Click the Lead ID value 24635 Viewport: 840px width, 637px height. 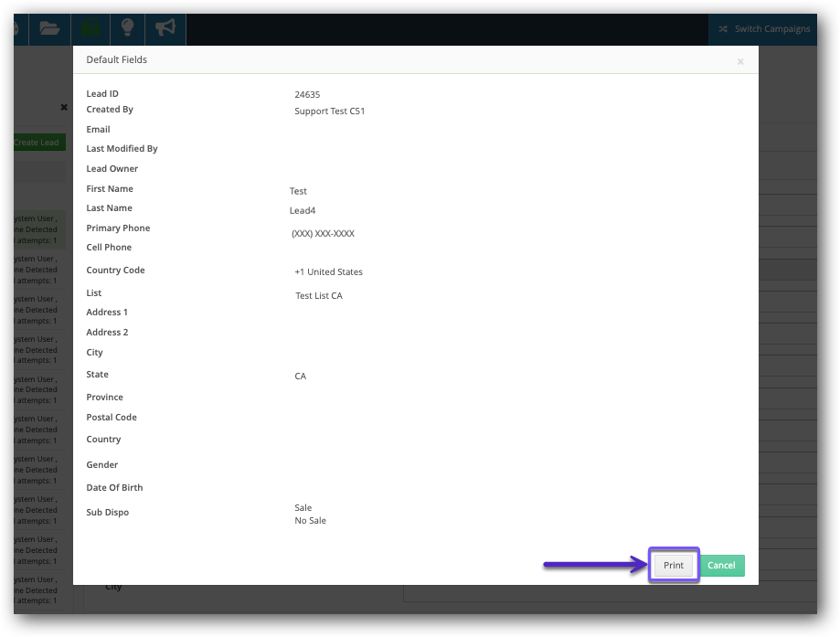(307, 94)
